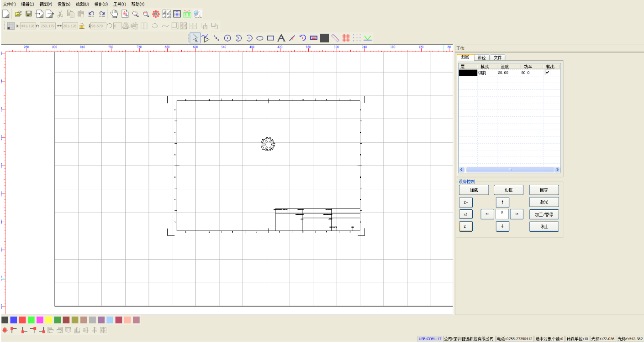644x343 pixels.
Task: Select the circle drawing tool
Action: pos(227,38)
